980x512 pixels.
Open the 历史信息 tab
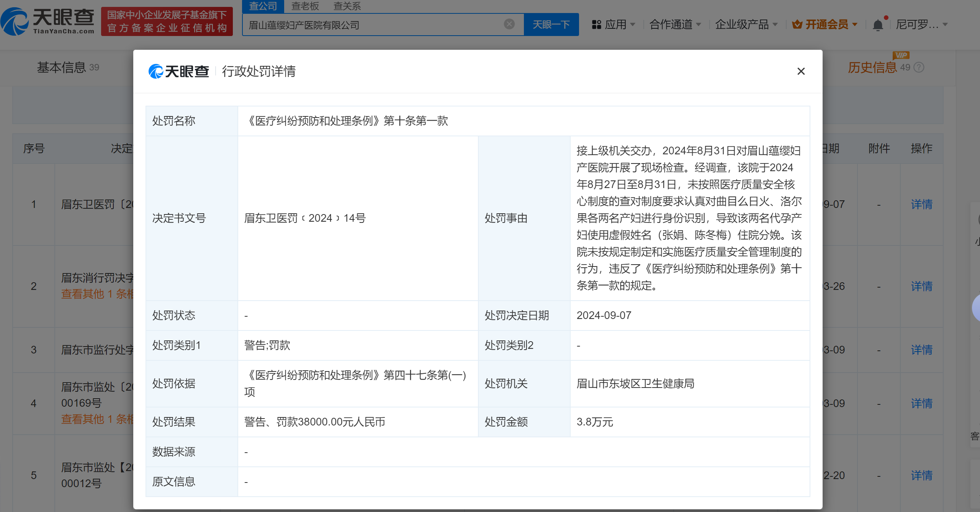(872, 68)
